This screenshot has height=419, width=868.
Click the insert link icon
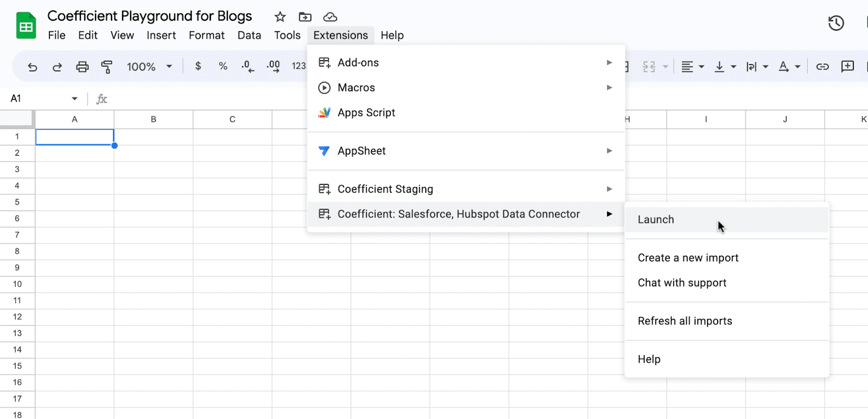pos(822,67)
